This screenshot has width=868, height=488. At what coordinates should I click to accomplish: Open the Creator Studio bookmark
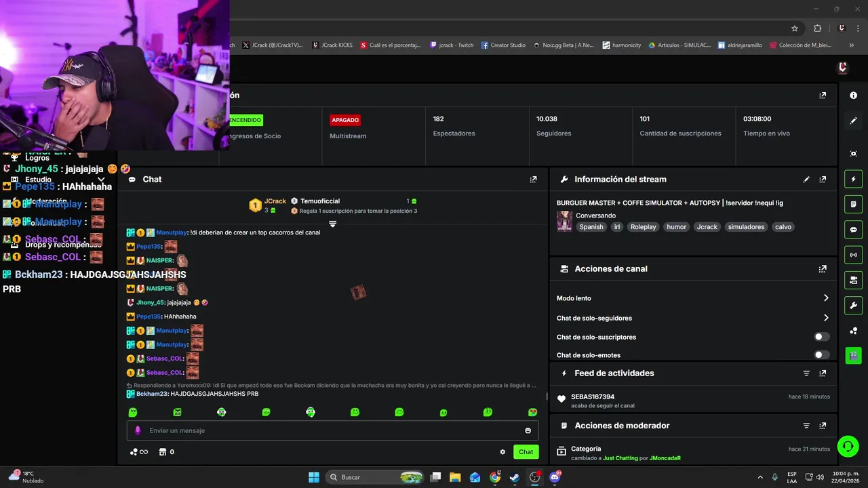coord(503,45)
